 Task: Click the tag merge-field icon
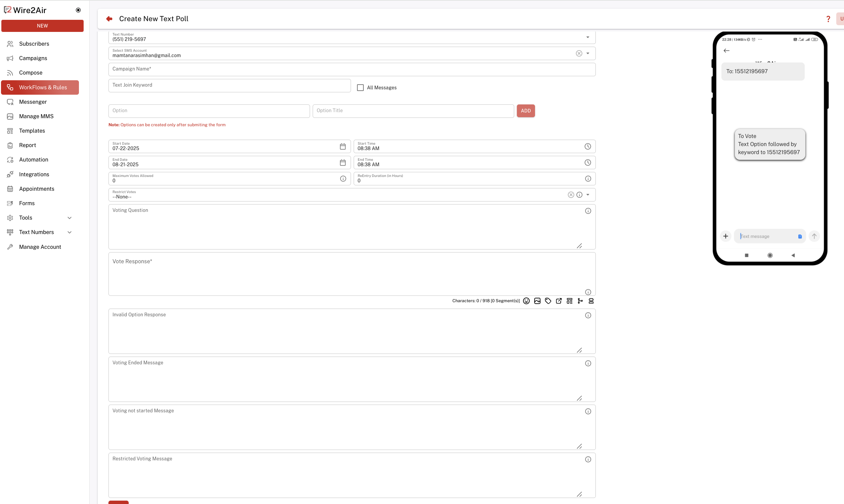pos(548,301)
